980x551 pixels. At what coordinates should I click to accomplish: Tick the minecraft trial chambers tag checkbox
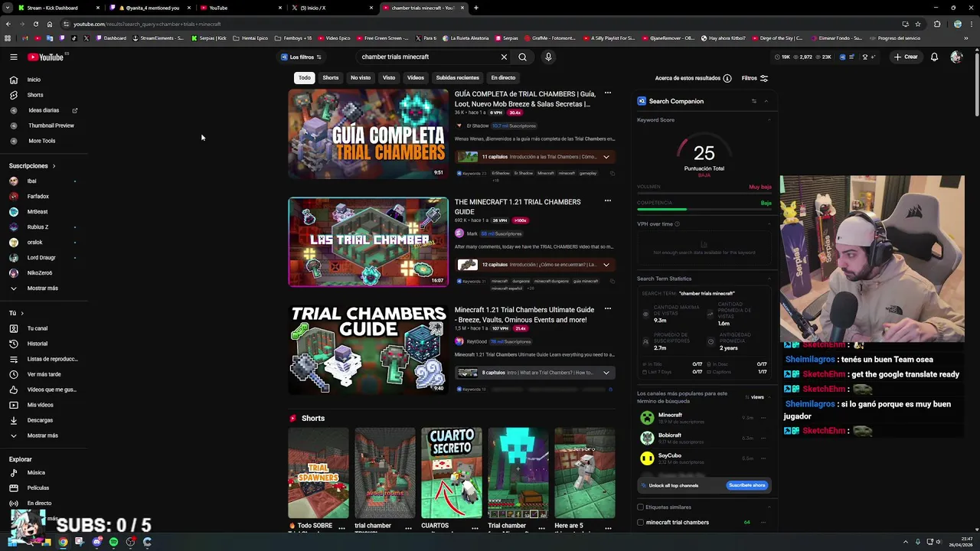(640, 523)
